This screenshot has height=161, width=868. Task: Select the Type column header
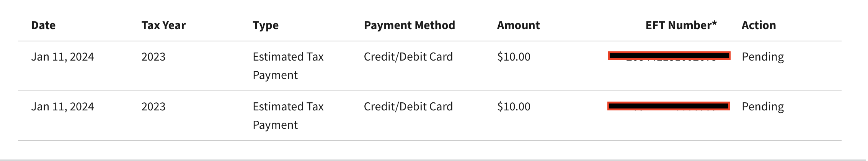(x=266, y=26)
